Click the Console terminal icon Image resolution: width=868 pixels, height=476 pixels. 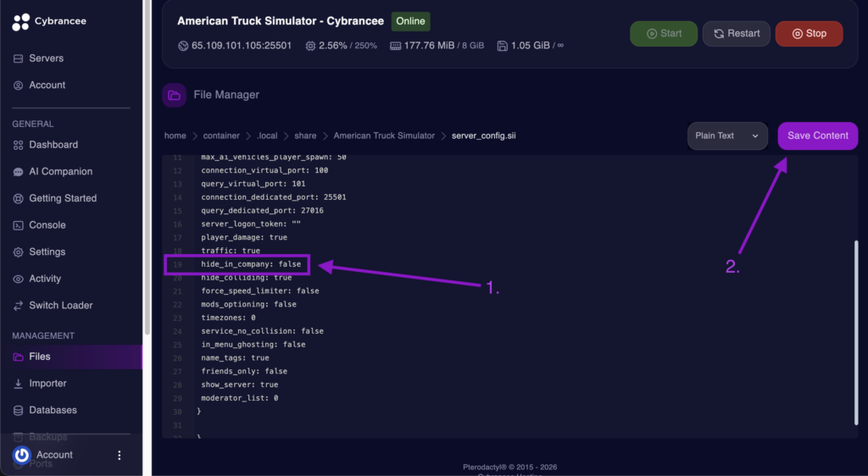coord(19,225)
